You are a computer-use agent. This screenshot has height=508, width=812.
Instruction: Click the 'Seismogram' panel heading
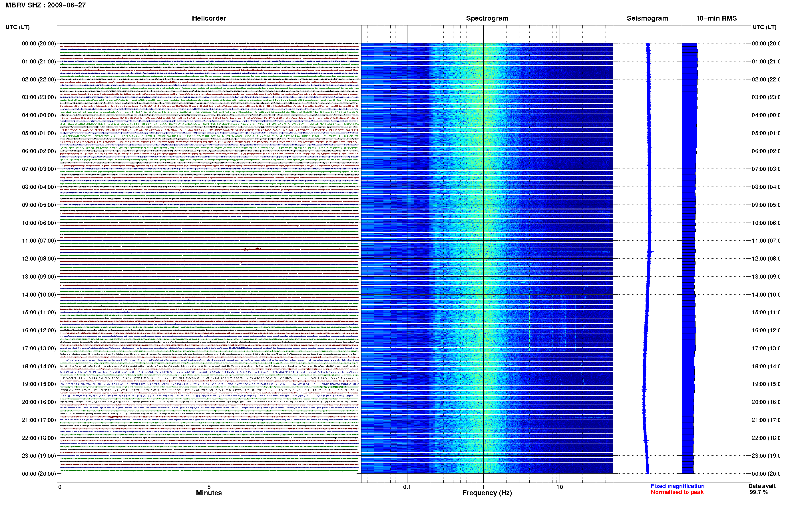[x=647, y=18]
